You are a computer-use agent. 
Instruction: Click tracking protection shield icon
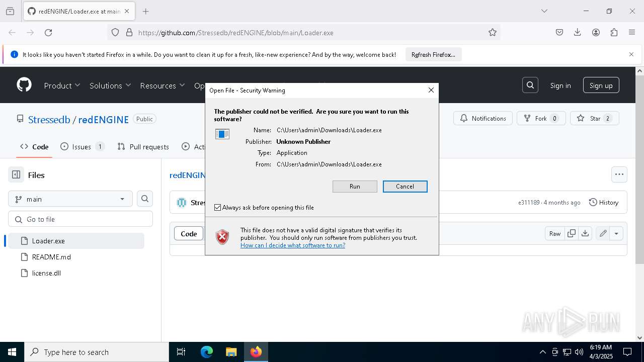(115, 33)
